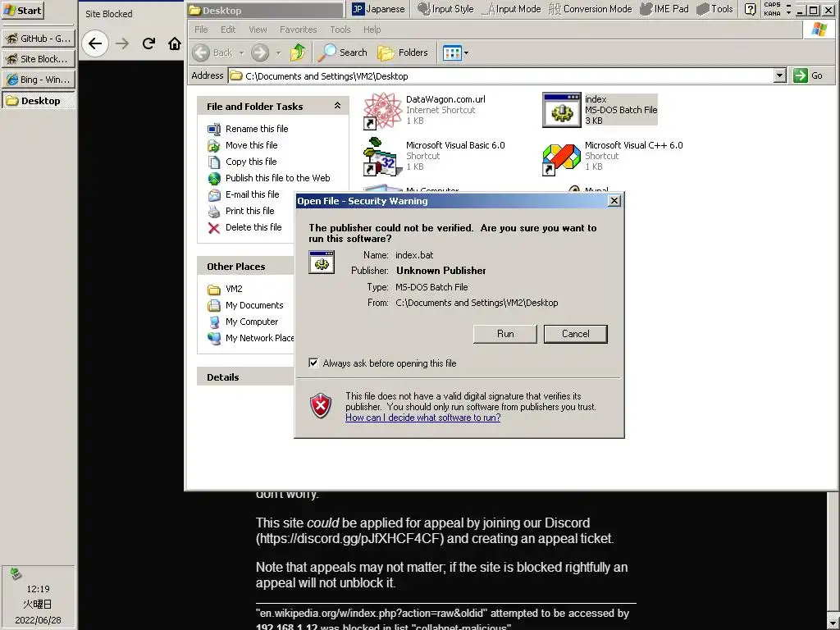Switch to Bing taskbar window
This screenshot has width=840, height=630.
(38, 80)
